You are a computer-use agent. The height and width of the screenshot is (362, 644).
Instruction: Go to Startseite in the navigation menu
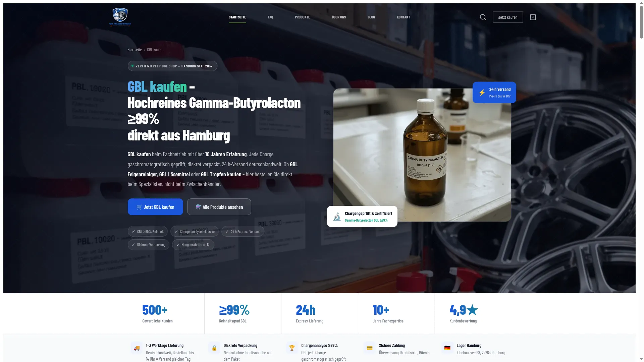[237, 17]
